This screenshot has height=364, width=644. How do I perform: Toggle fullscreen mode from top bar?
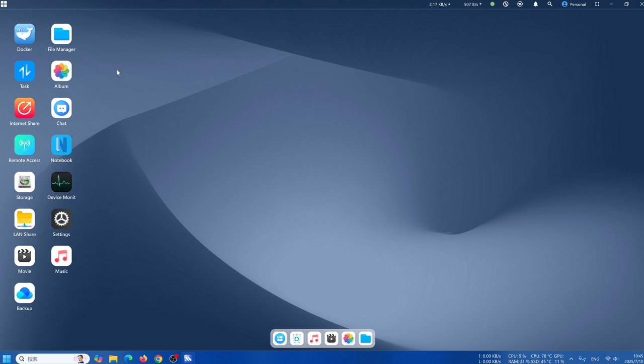point(597,4)
